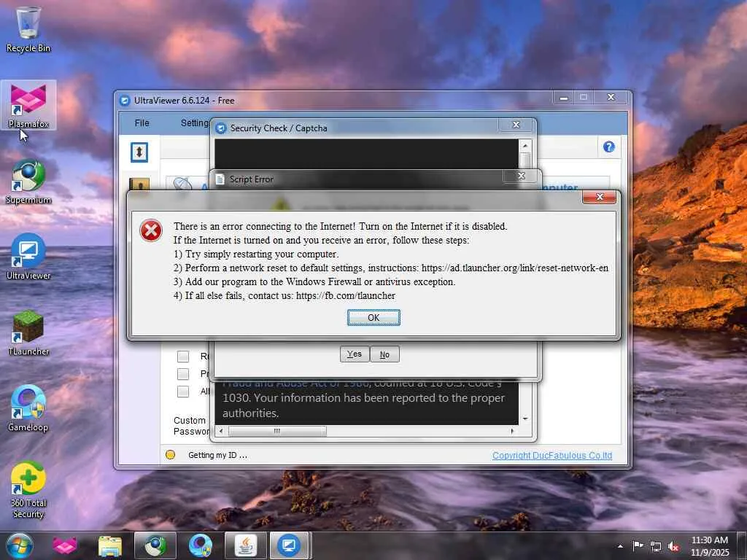This screenshot has width=747, height=560.
Task: Close the Security Check / Captcha window
Action: point(516,125)
